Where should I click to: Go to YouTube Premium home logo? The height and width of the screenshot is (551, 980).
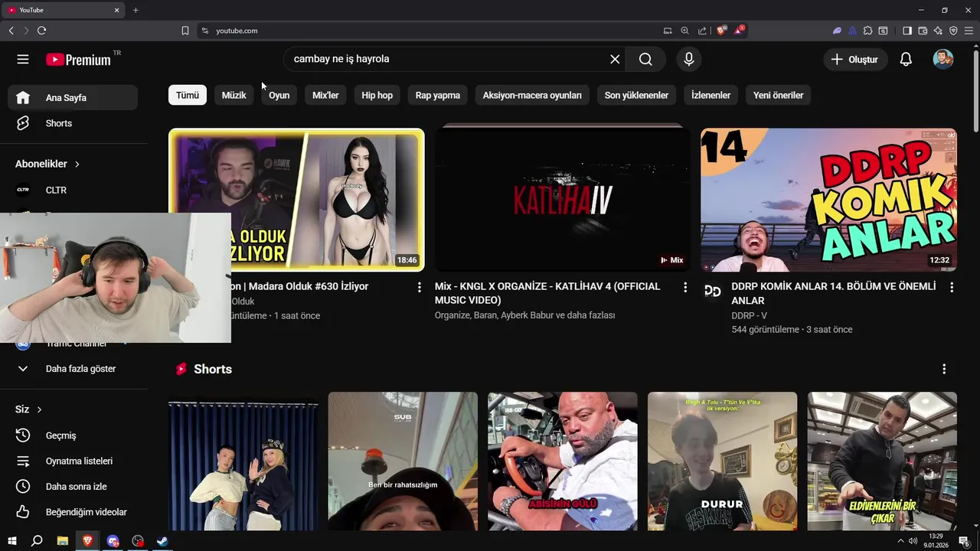(x=78, y=60)
